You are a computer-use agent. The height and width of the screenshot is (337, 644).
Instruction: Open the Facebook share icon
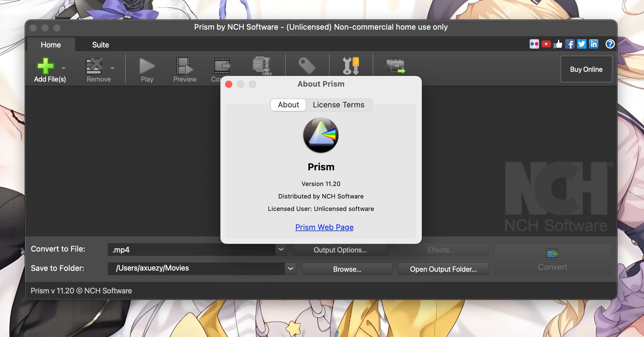pos(570,44)
